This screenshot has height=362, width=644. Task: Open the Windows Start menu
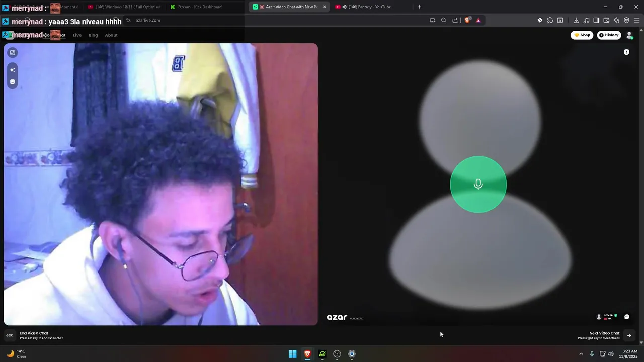(292, 354)
